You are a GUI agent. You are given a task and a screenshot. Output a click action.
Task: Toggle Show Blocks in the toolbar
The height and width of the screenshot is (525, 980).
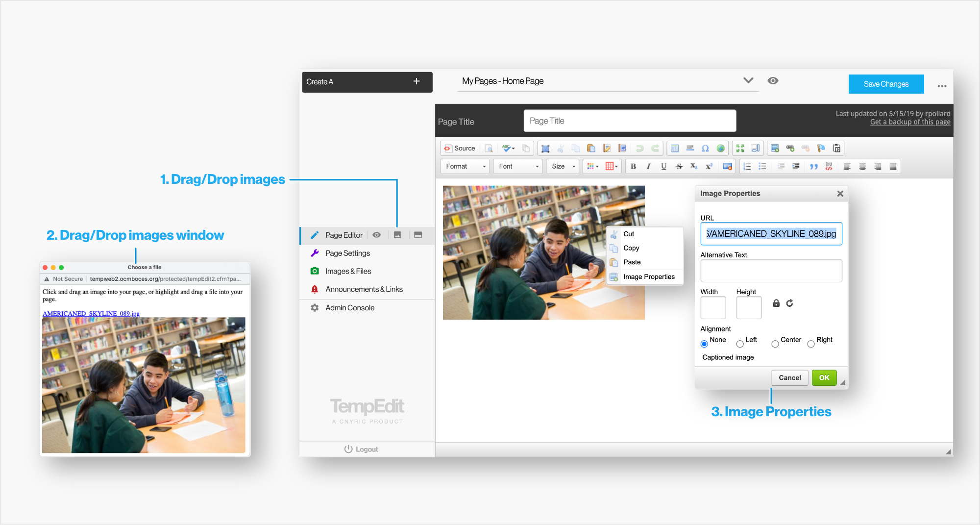(x=756, y=148)
